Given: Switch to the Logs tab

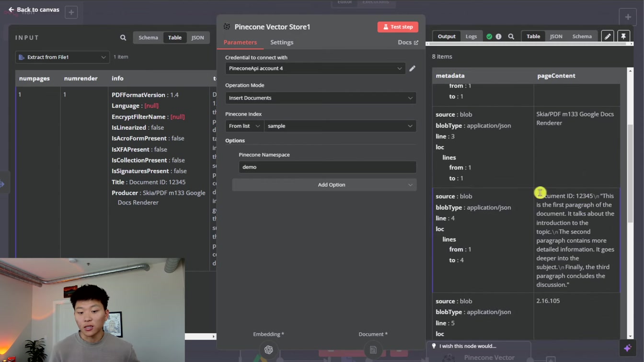Looking at the screenshot, I should 471,36.
